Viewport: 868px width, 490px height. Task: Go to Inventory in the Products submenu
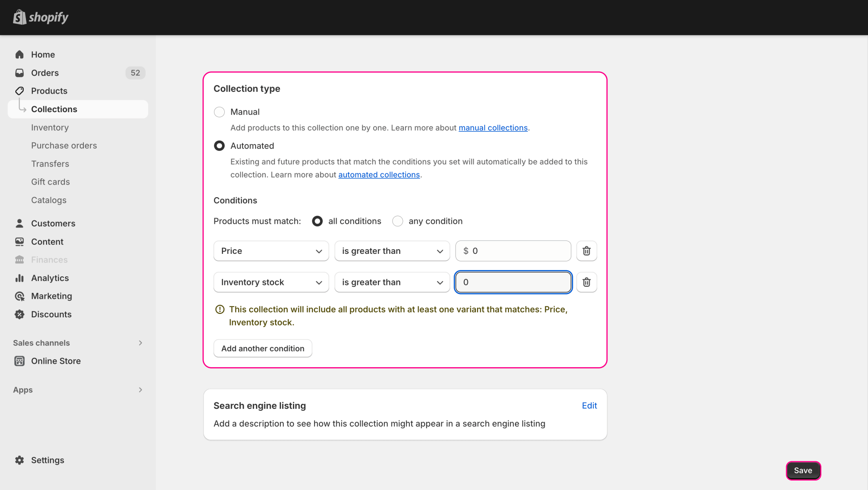pyautogui.click(x=50, y=128)
